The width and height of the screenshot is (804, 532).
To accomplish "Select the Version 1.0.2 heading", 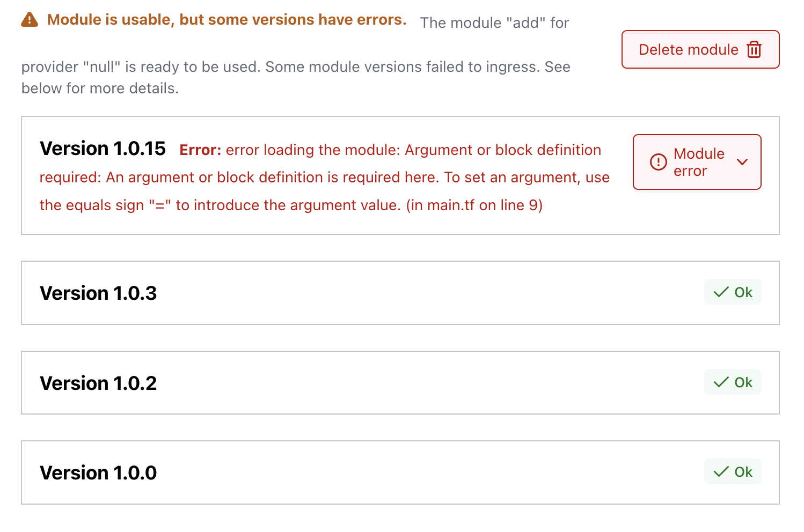I will coord(98,383).
